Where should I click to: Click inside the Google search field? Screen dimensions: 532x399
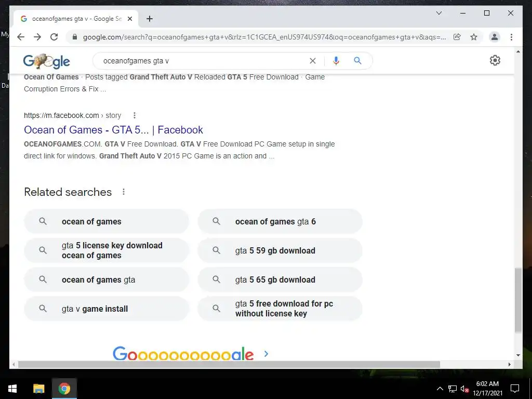point(204,61)
